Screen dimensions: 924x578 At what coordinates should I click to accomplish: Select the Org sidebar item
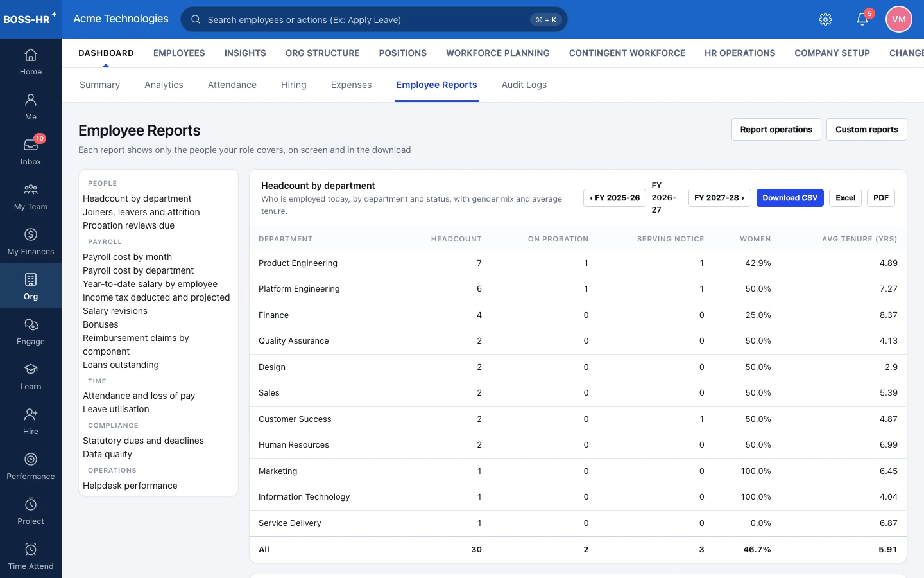point(31,286)
